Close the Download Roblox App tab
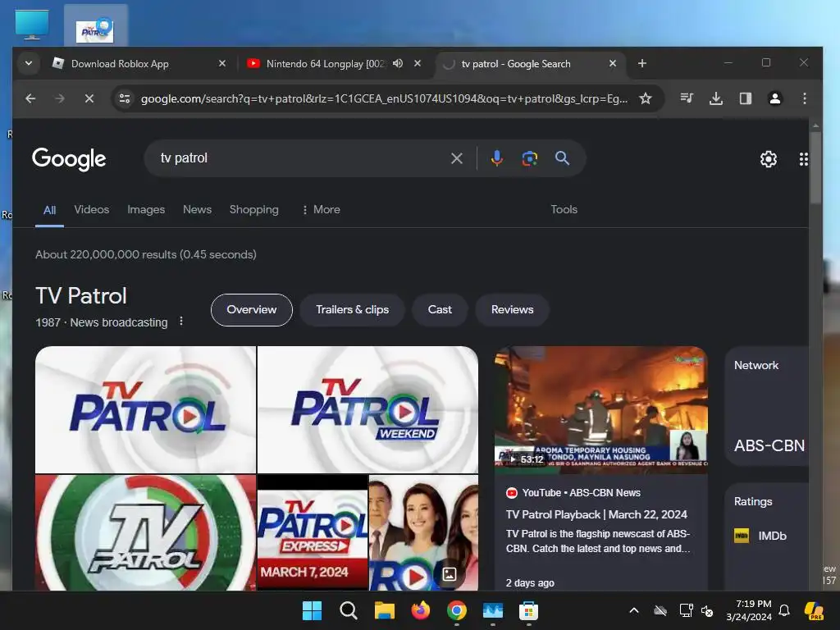840x630 pixels. [222, 63]
